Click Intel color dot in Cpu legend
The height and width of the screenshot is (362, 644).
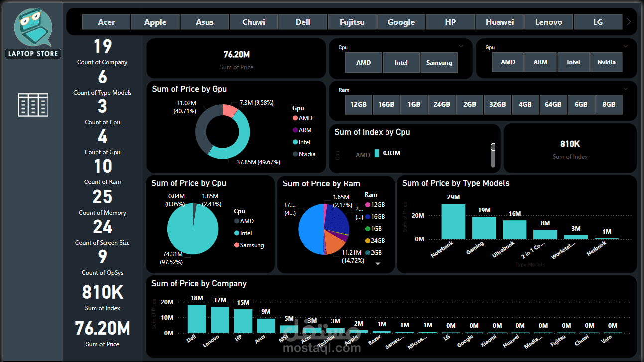[237, 233]
